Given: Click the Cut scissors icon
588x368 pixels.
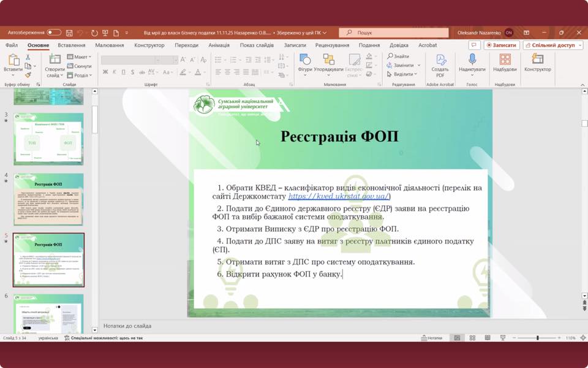Looking at the screenshot, I should (x=28, y=57).
